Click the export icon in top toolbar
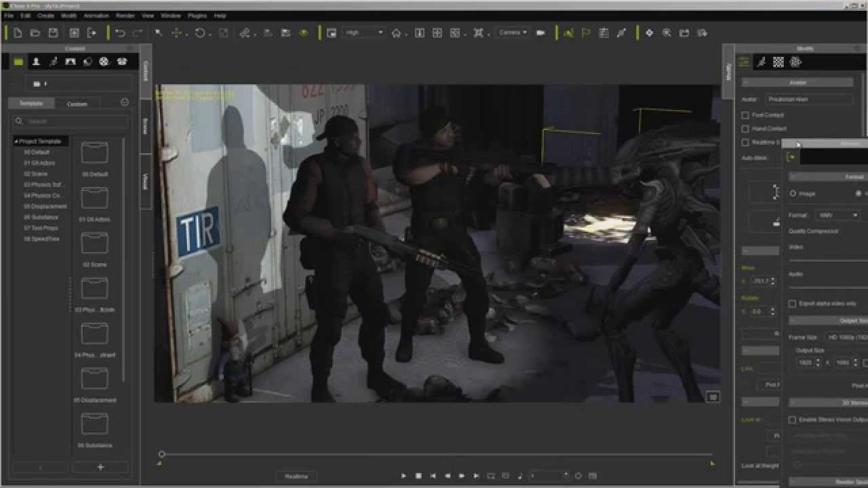Viewport: 868px width, 488px height. pyautogui.click(x=92, y=33)
